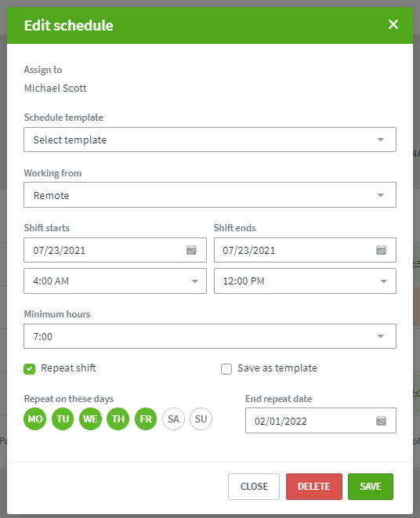Enable Sunday repeat day
The width and height of the screenshot is (420, 518).
click(201, 419)
